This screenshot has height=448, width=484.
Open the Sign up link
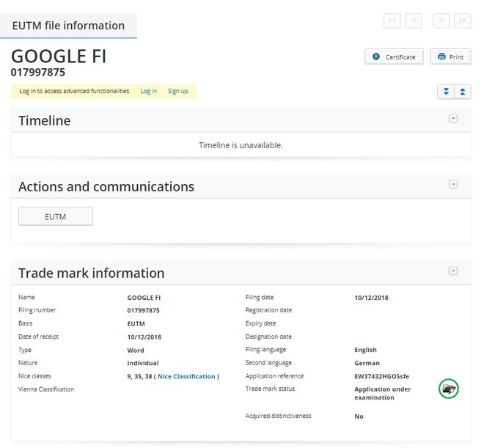[x=177, y=92]
